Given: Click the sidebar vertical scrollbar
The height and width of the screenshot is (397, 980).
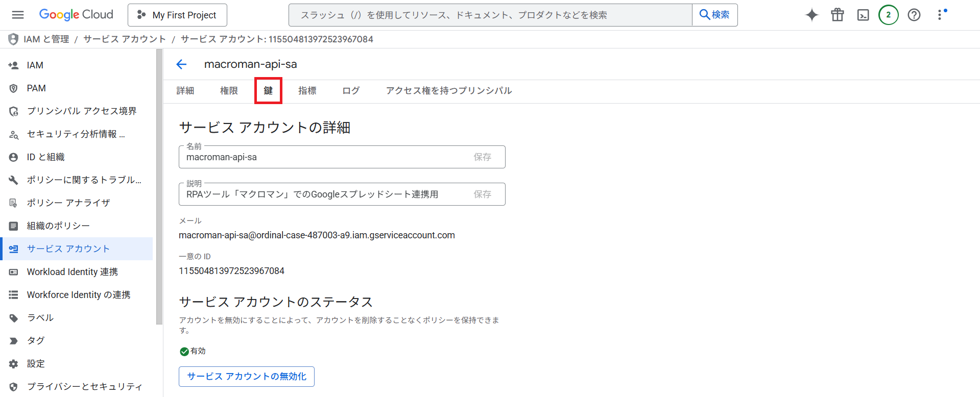Looking at the screenshot, I should pyautogui.click(x=159, y=187).
